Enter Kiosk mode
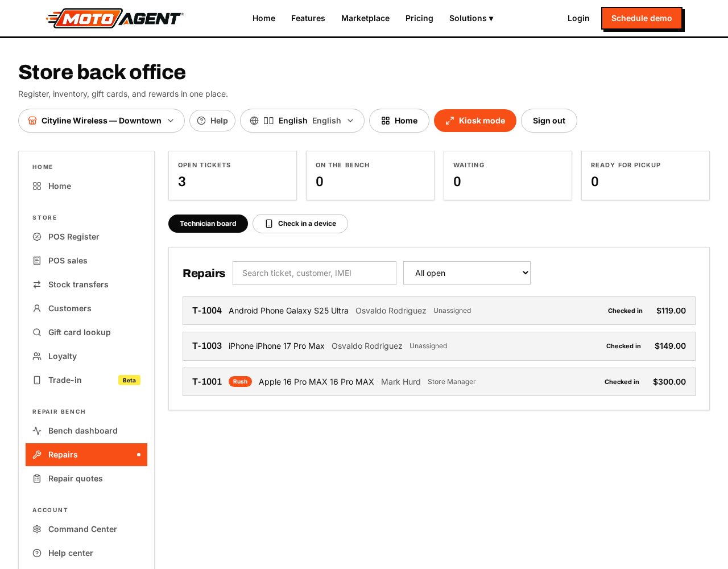The height and width of the screenshot is (569, 728). pos(475,121)
